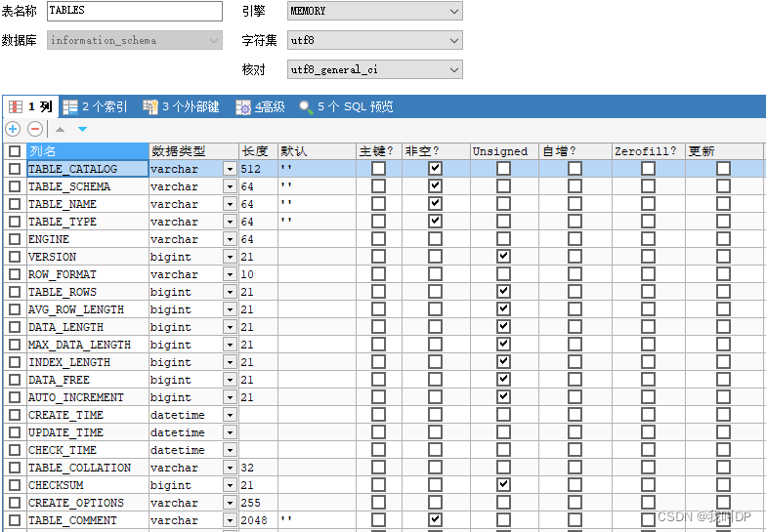Select the ROW_FORMAT column name cell
The height and width of the screenshot is (532, 766).
point(88,274)
